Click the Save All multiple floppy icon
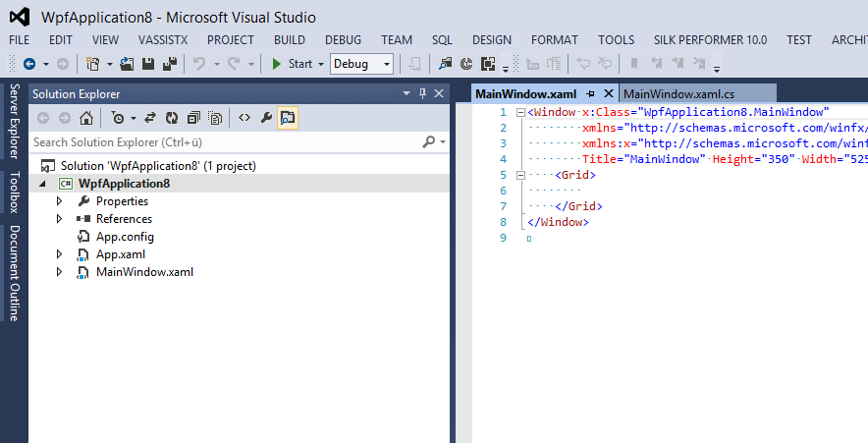 point(170,64)
